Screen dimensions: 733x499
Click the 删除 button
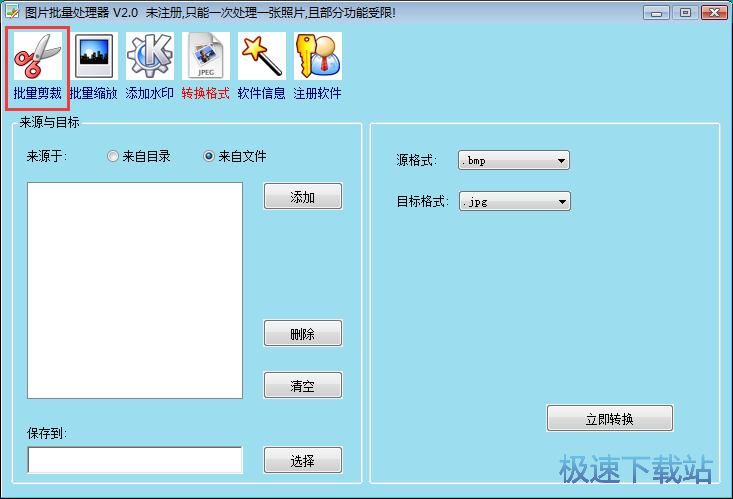click(303, 333)
